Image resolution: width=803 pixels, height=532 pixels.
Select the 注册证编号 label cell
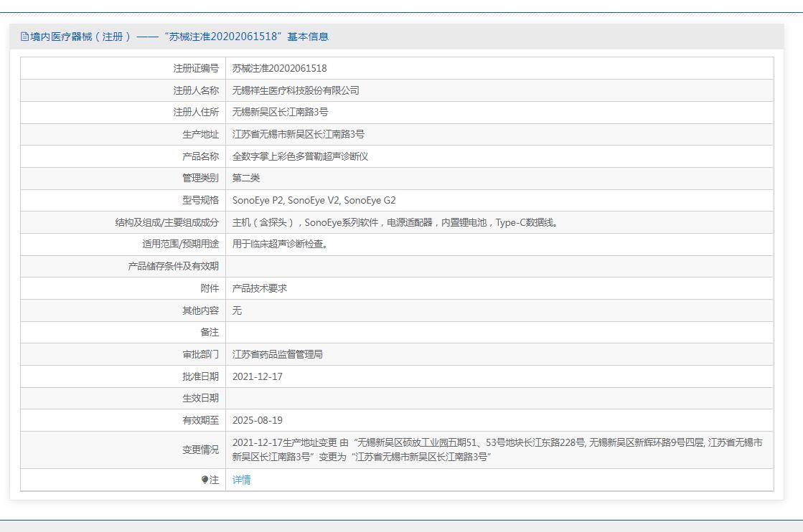(196, 69)
